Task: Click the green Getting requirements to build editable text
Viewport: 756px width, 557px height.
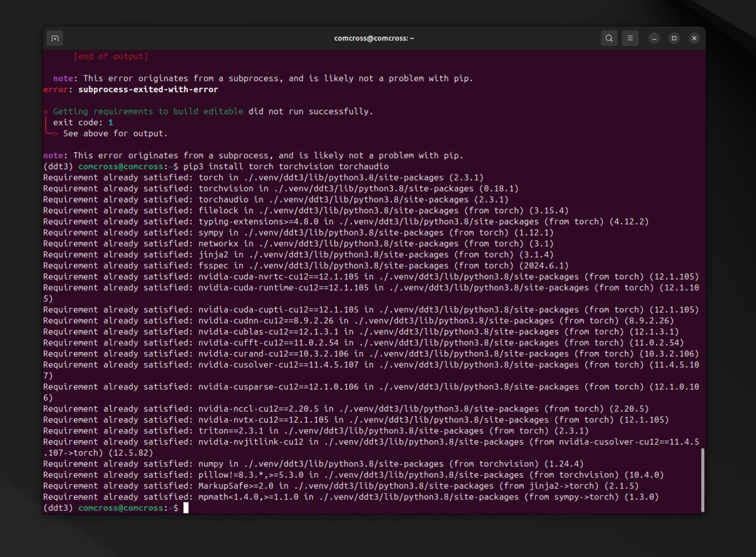Action: click(148, 111)
